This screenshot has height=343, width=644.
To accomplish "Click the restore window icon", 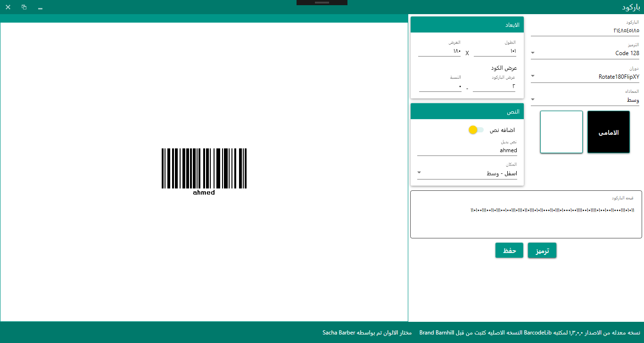I will point(24,7).
